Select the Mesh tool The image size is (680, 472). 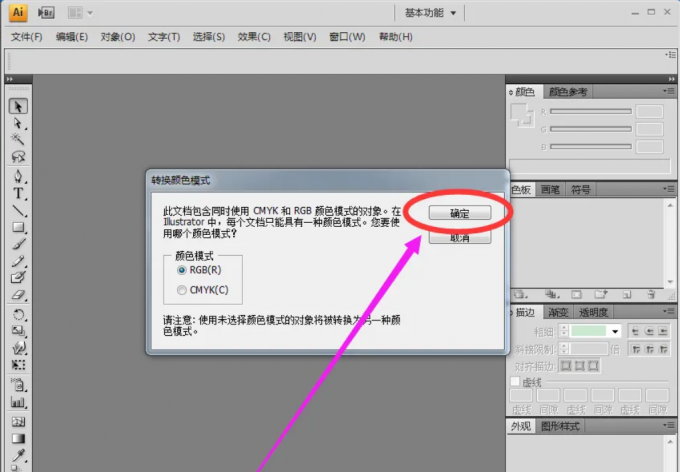(x=18, y=422)
